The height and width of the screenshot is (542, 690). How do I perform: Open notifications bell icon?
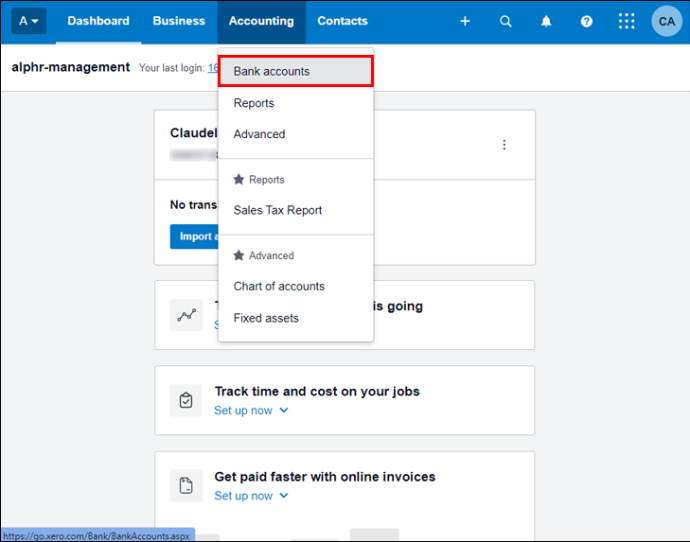click(546, 21)
